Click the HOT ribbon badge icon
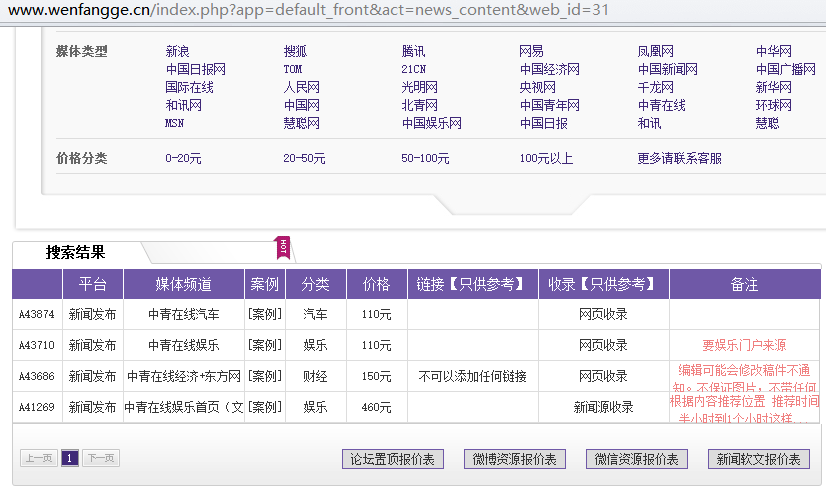Screen dimensions: 826x489 click(x=283, y=248)
